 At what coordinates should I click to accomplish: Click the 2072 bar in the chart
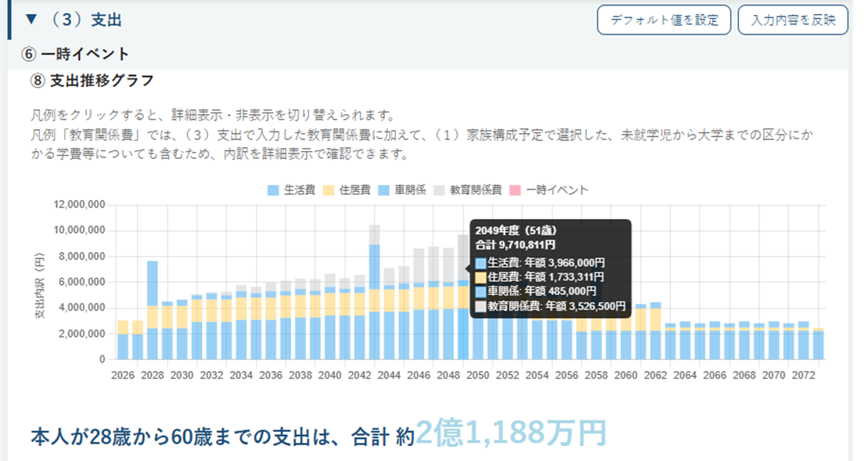click(x=803, y=340)
